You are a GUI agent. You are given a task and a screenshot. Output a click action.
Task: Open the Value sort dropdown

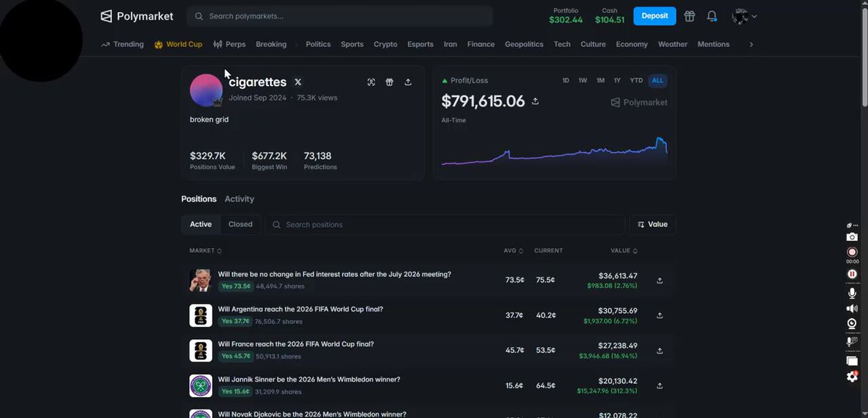pyautogui.click(x=653, y=224)
